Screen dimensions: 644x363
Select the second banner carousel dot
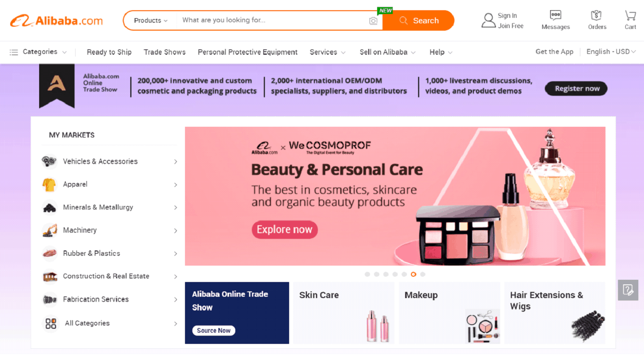[377, 274]
